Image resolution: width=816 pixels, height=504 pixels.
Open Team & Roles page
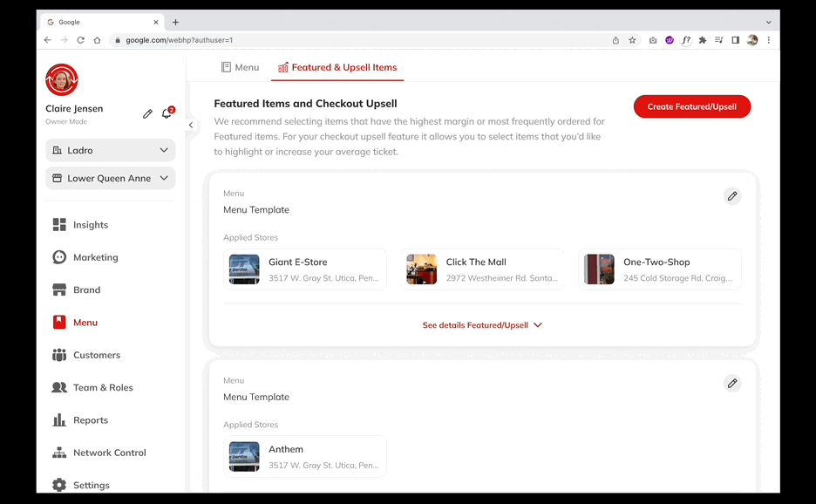(92, 387)
